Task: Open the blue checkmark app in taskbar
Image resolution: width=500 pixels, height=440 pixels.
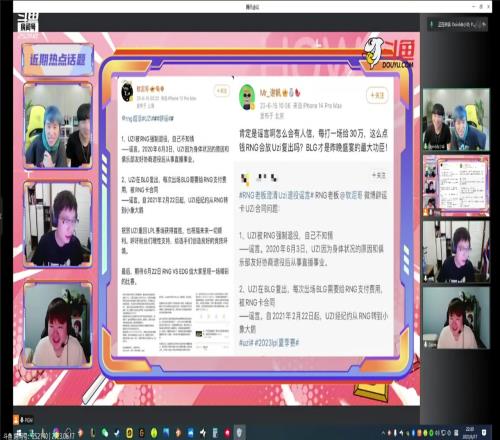Action: [117, 433]
